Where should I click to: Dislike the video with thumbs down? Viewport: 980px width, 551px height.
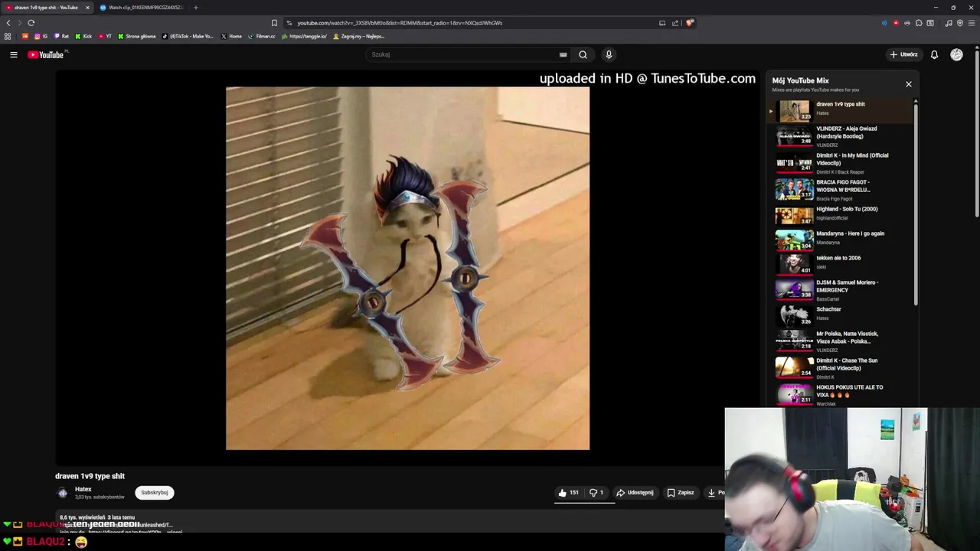(x=596, y=493)
